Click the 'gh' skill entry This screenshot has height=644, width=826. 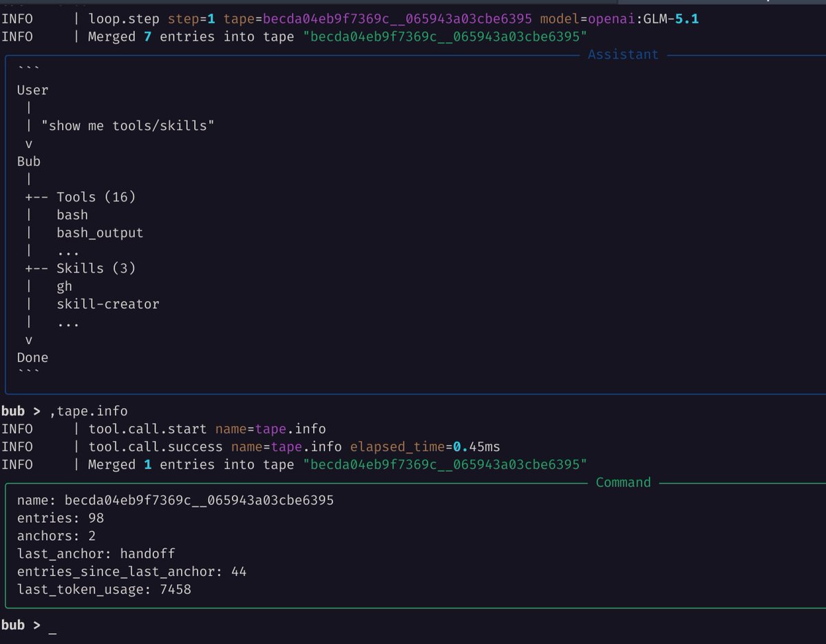[64, 286]
